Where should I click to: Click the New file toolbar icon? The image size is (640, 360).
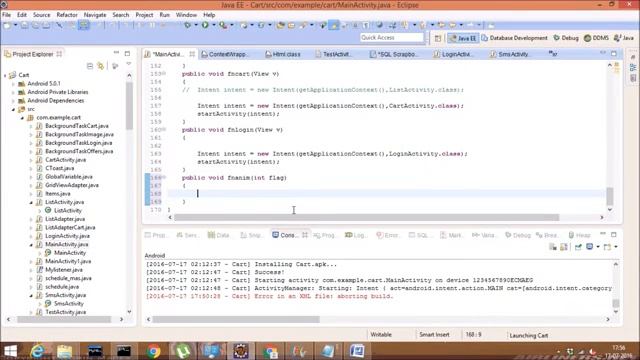point(7,25)
